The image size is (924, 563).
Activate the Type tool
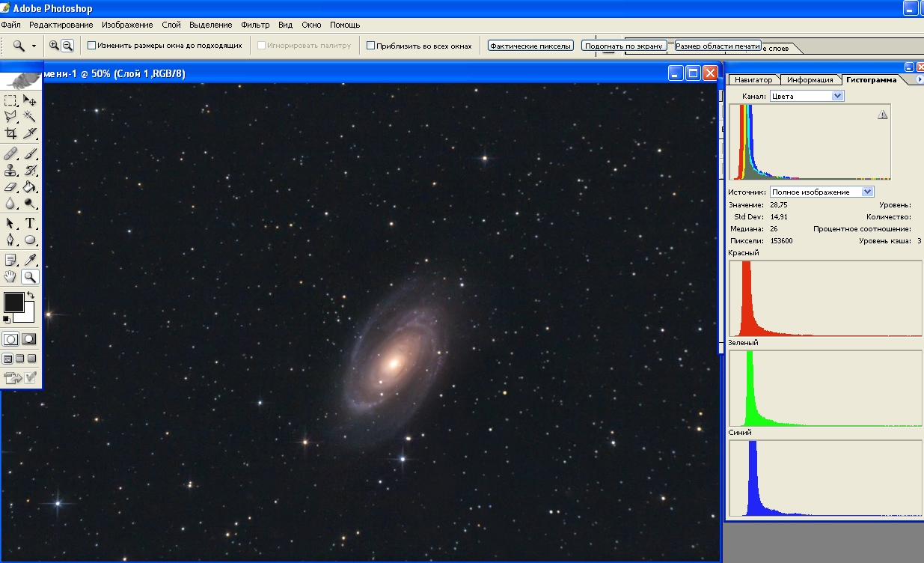coord(30,223)
